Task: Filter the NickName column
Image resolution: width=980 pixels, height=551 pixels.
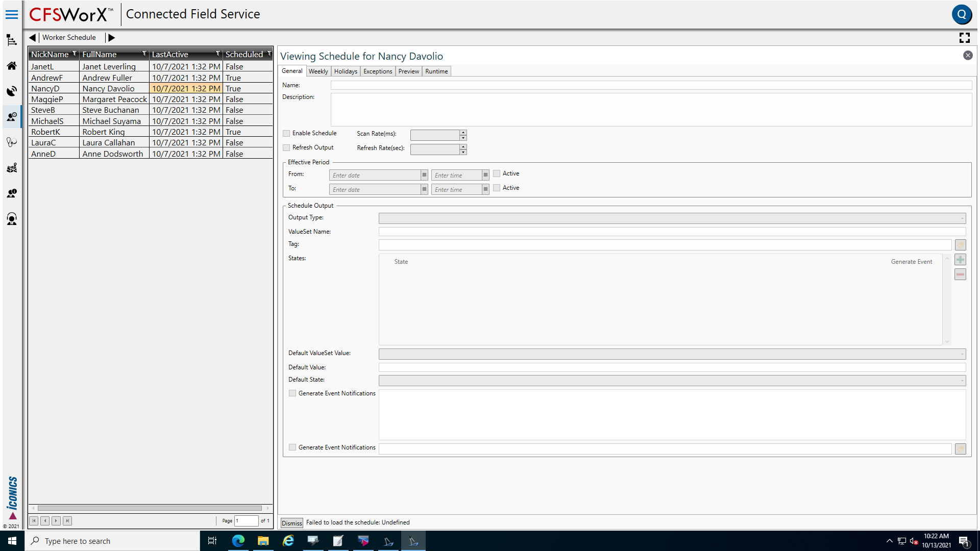Action: click(75, 54)
